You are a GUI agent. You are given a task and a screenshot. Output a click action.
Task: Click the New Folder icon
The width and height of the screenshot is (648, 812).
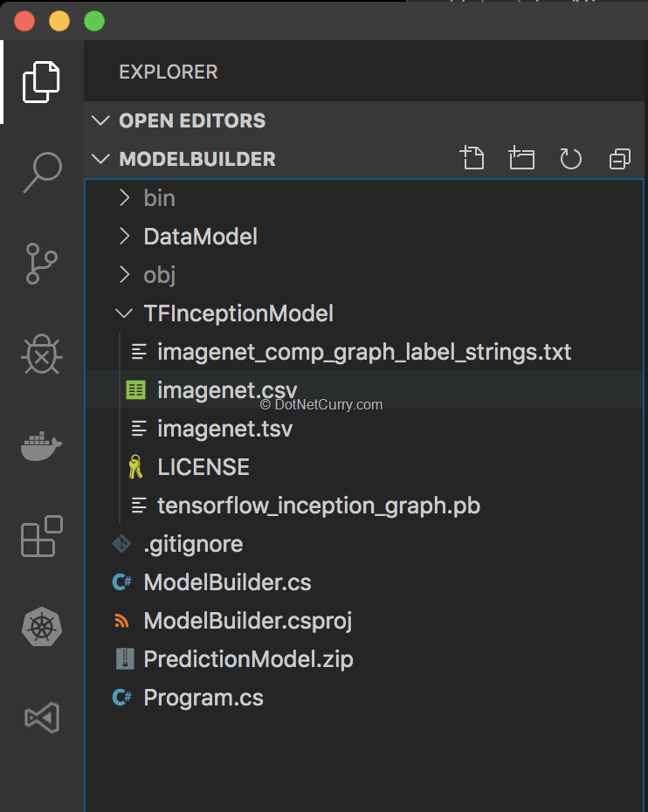pos(521,158)
